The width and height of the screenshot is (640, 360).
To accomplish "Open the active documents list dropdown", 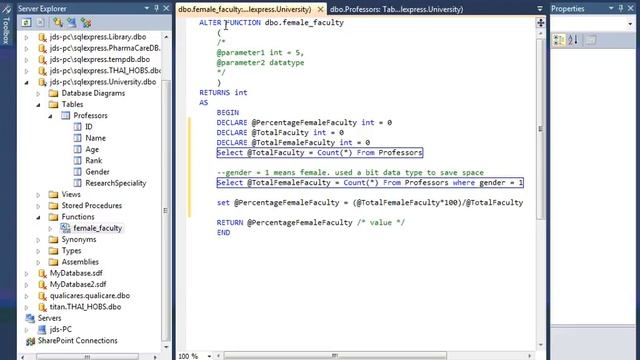I will click(540, 9).
